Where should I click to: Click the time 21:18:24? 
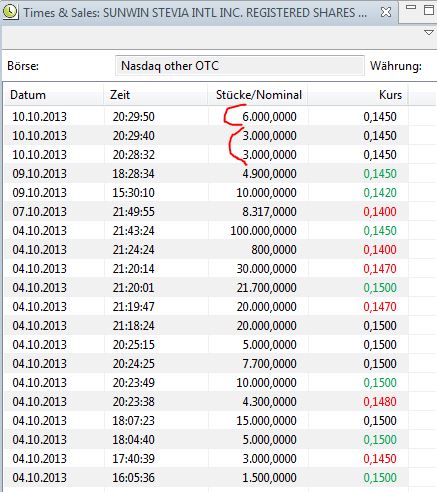tap(133, 326)
